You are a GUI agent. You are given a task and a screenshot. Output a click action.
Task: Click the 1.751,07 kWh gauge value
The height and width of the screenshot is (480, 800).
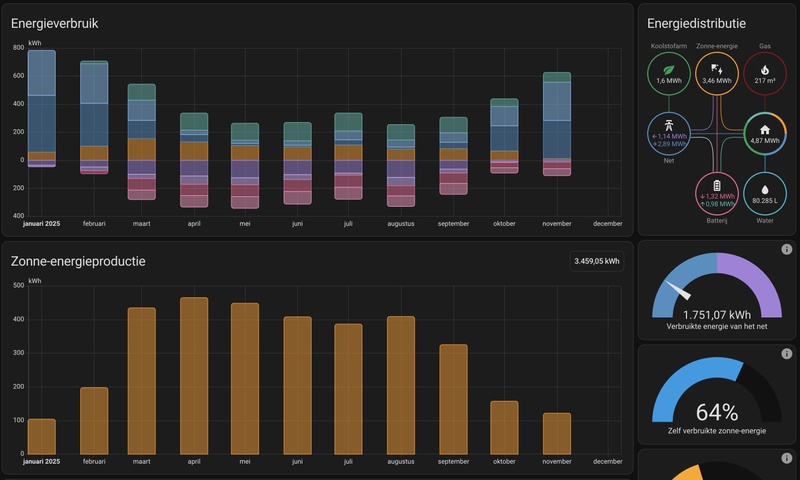[x=716, y=315]
